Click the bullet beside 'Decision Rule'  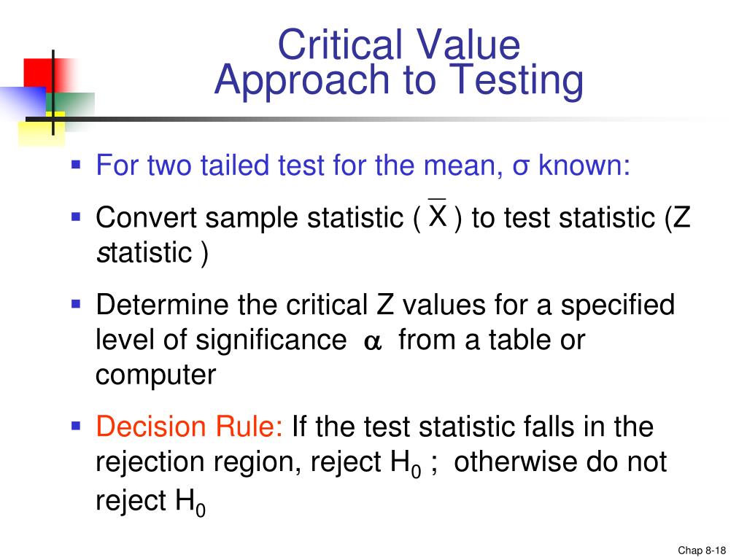(76, 426)
